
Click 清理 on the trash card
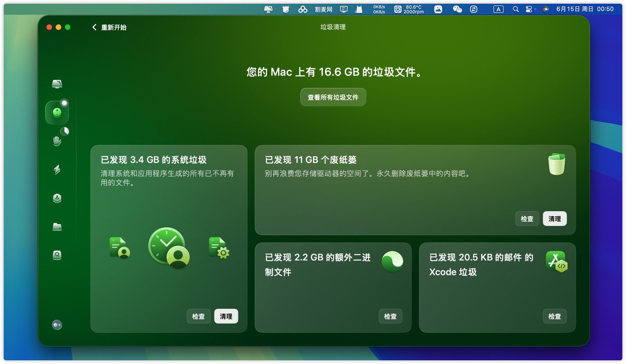tap(555, 219)
